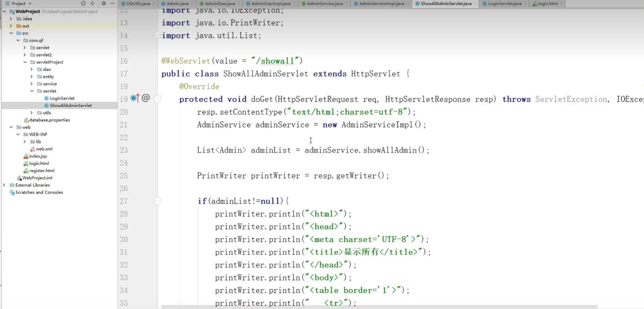The image size is (644, 309).
Task: Close the AdminDaoImpl.java tab
Action: [294, 3]
